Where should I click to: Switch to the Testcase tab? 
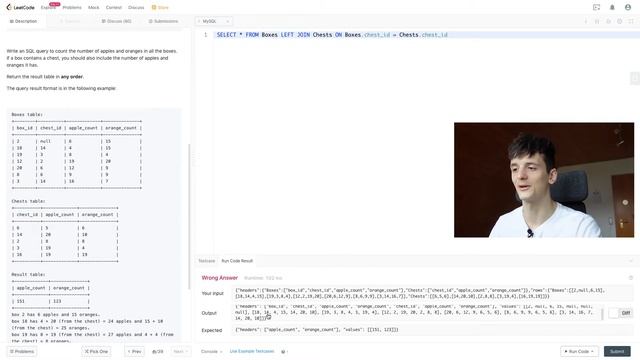point(207,261)
